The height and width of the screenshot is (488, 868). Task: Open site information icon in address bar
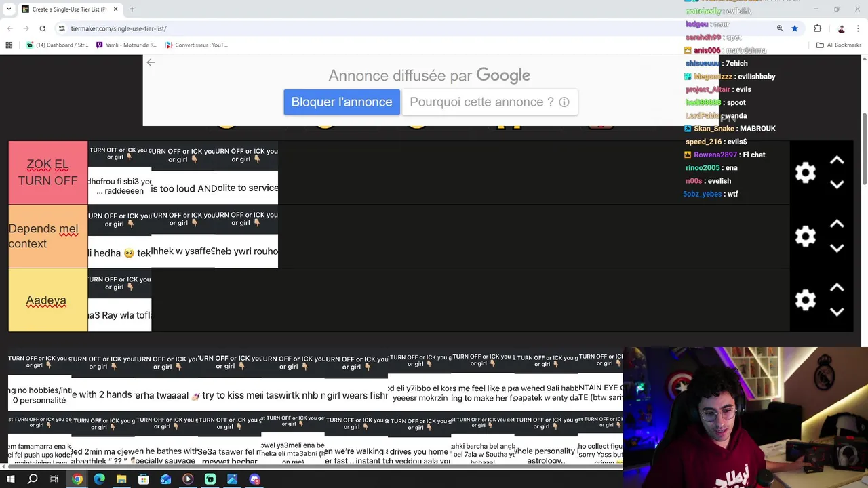(x=62, y=28)
